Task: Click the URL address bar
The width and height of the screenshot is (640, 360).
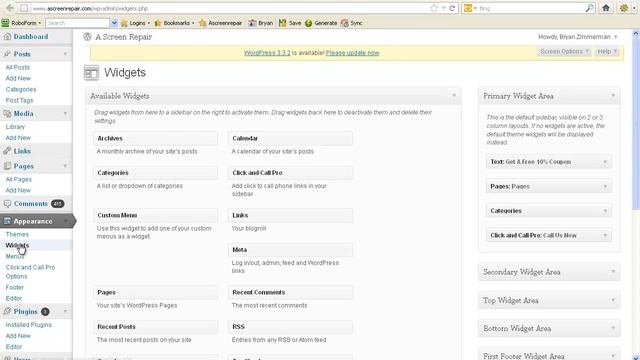Action: click(229, 8)
